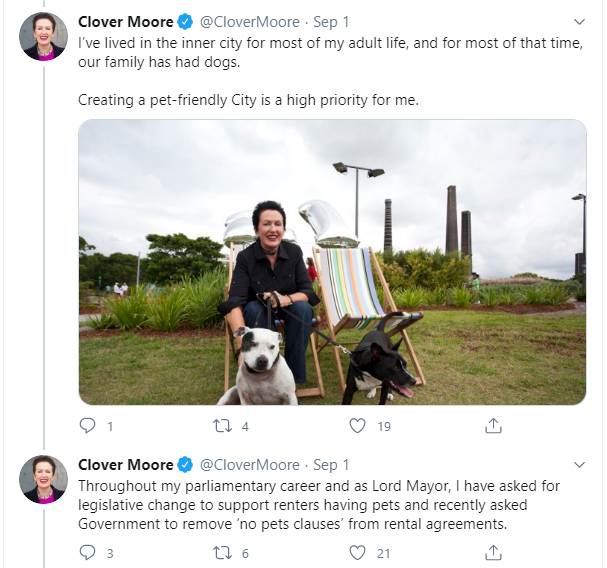Screen dimensions: 607x568
Task: Click verified badge on the second tweet
Action: coord(185,465)
